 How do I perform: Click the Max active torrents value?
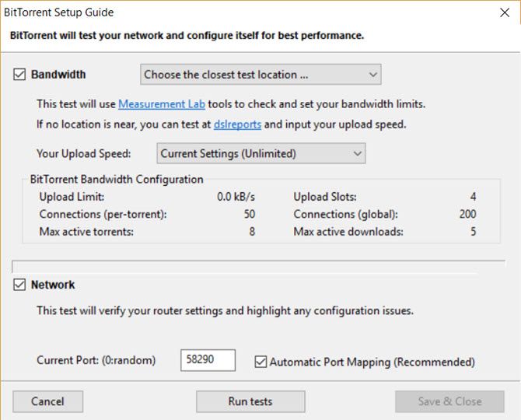coord(251,232)
